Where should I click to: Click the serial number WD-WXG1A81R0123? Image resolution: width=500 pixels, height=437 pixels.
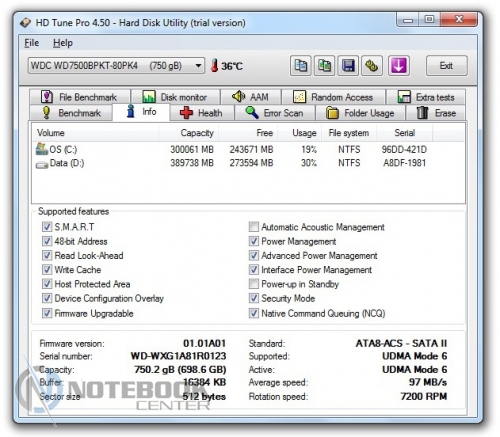(178, 356)
